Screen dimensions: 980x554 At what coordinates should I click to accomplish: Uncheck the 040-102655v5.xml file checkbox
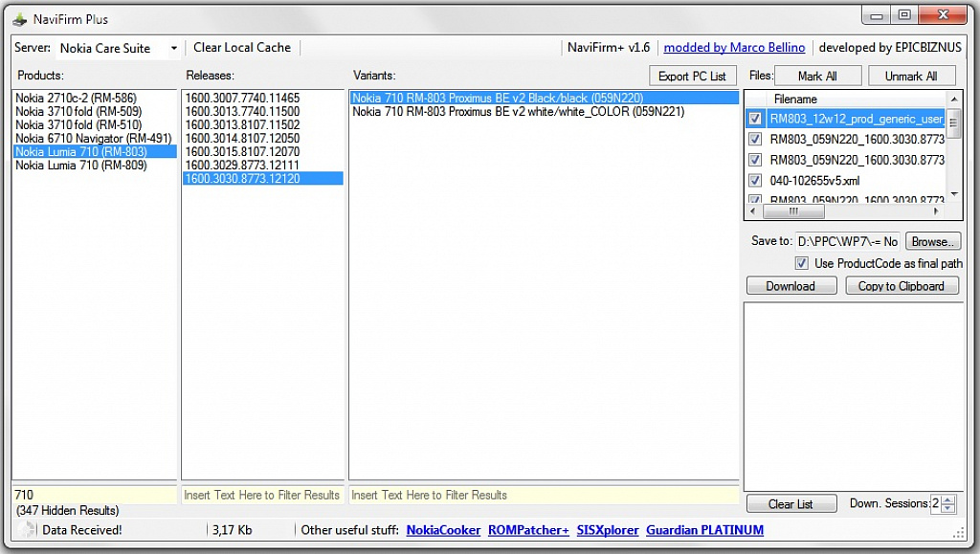point(755,181)
